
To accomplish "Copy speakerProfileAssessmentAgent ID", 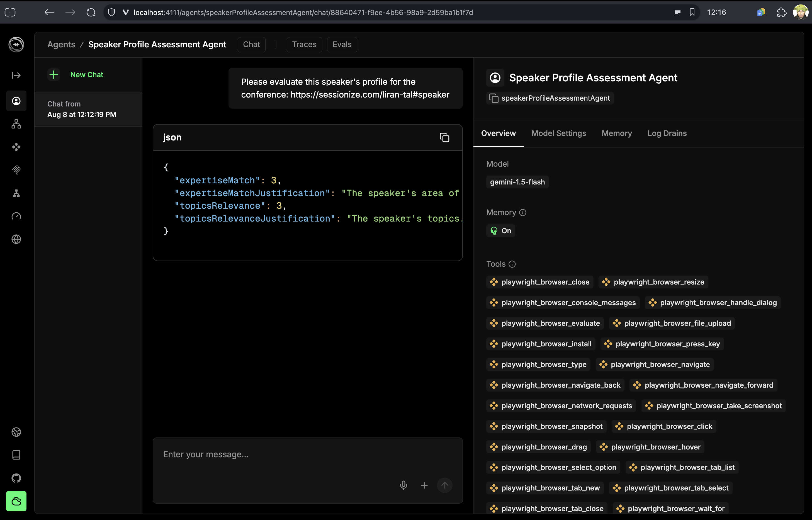I will pyautogui.click(x=494, y=98).
